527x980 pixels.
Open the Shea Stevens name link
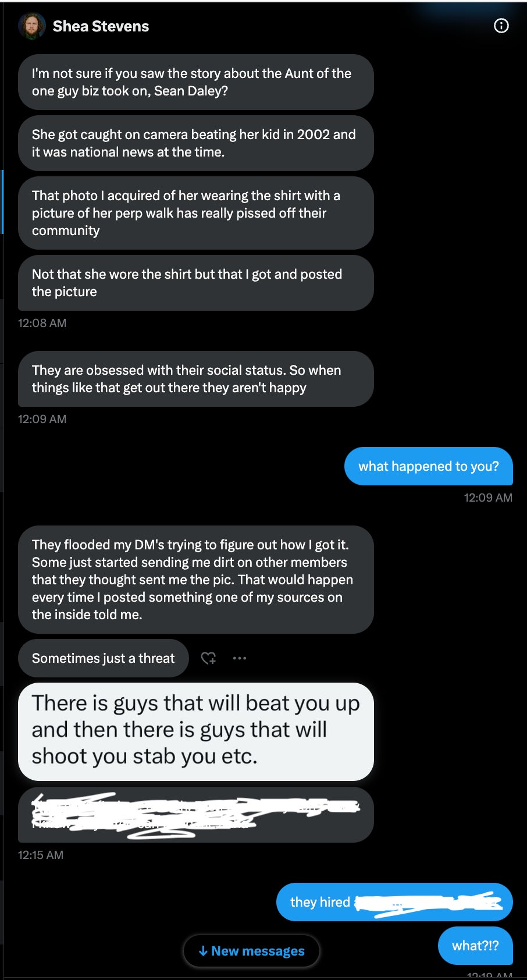[101, 26]
